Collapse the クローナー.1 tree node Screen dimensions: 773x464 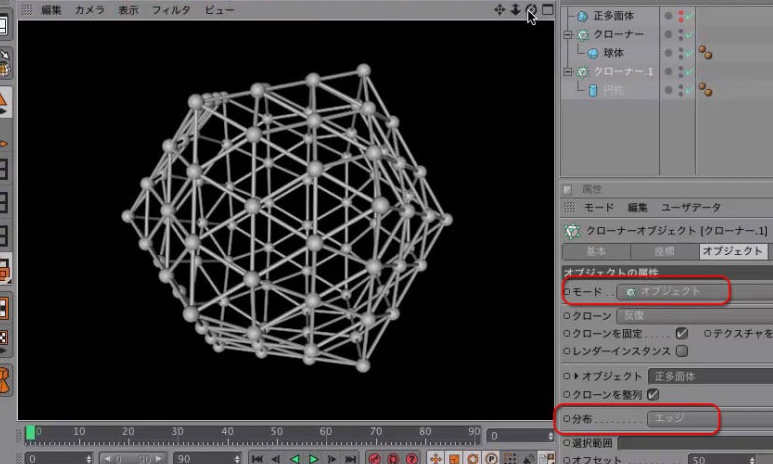[568, 72]
